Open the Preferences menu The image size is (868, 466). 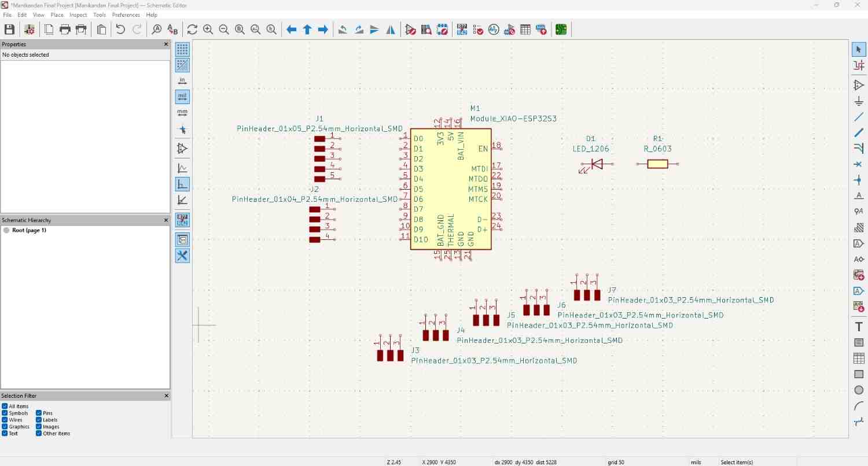point(126,15)
